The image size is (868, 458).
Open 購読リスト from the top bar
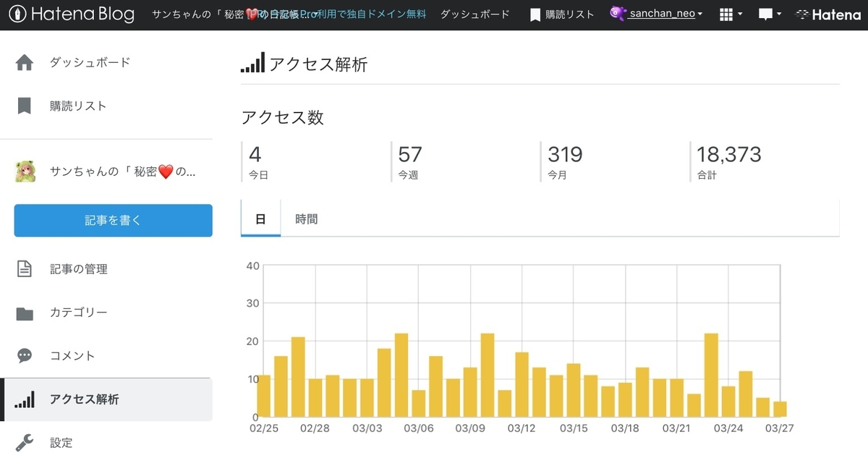[562, 14]
